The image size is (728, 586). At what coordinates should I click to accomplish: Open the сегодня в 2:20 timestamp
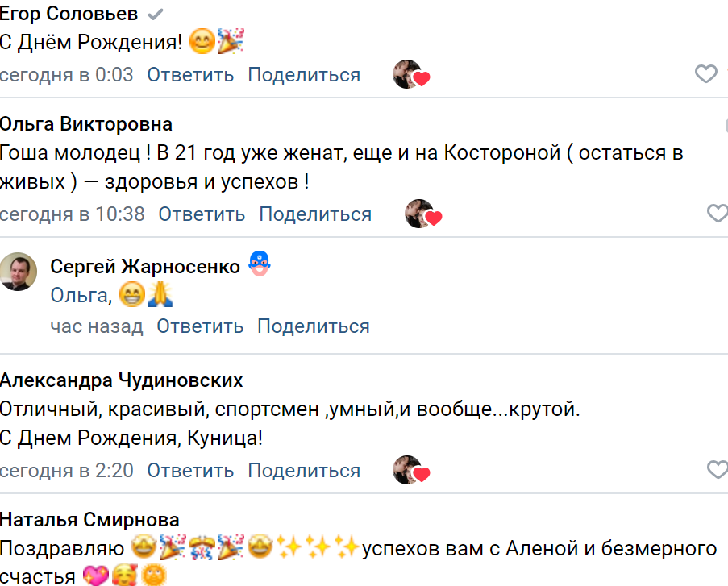(x=68, y=469)
